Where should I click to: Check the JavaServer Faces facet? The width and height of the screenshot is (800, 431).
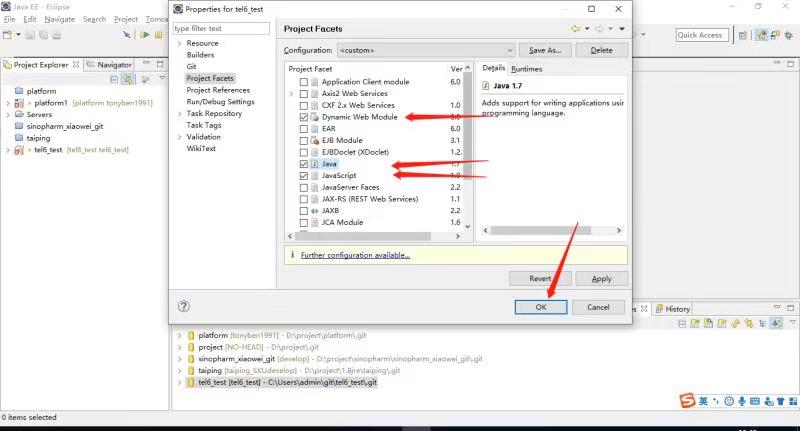click(304, 187)
